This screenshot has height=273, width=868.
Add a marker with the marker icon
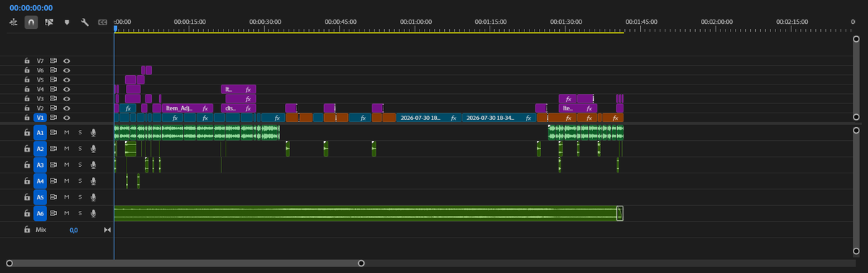67,22
